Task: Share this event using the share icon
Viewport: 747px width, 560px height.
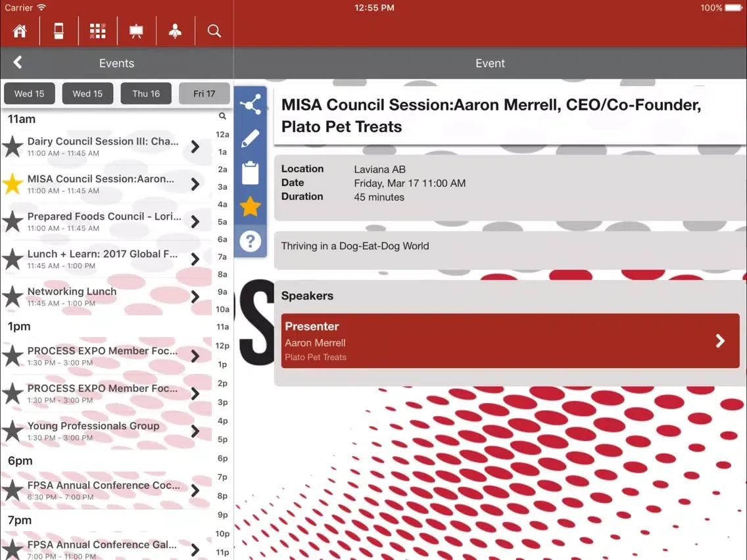Action: coord(250,105)
